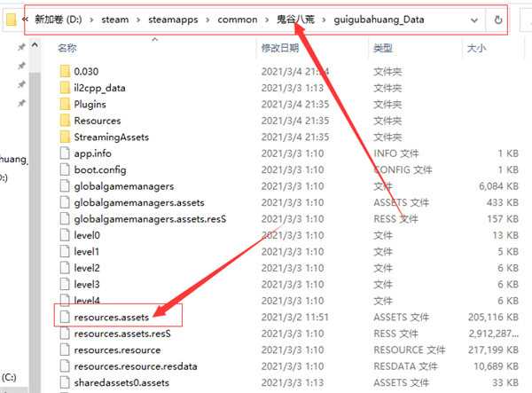Open the address bar history dropdown arrow
532x393 pixels.
pos(474,20)
